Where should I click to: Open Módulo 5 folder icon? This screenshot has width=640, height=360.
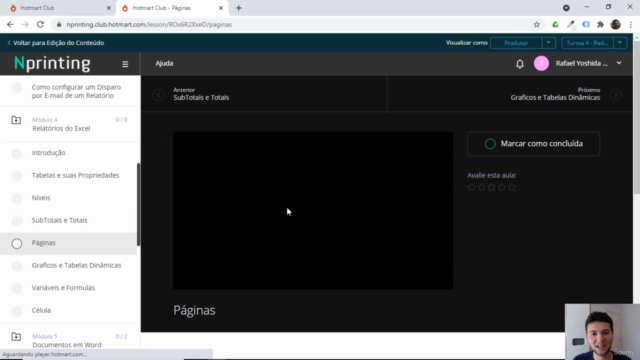tap(16, 336)
